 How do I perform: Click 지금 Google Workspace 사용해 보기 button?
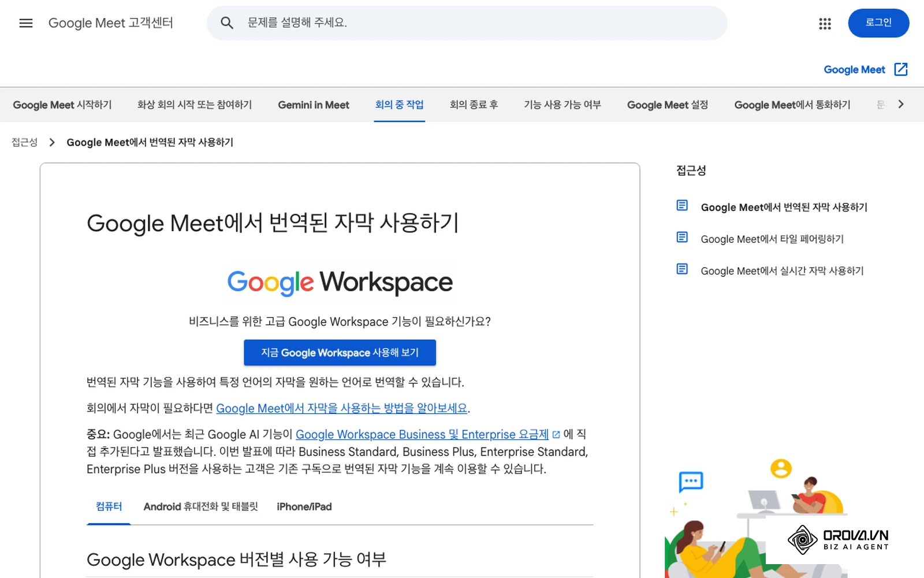(340, 353)
